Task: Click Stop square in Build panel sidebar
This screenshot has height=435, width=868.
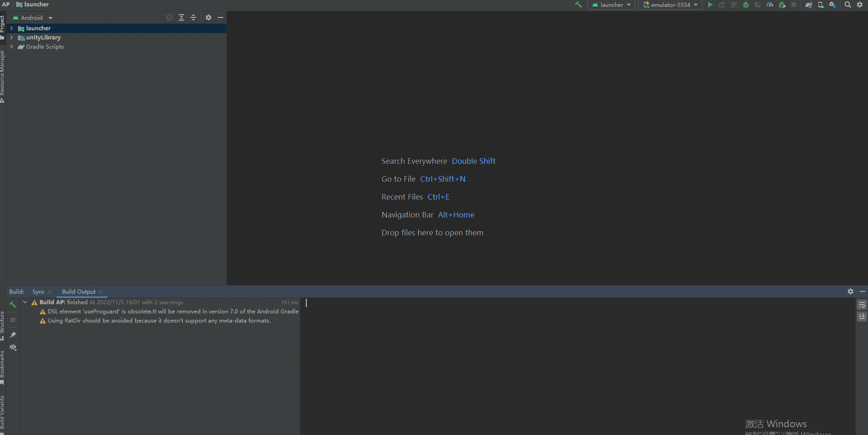Action: pyautogui.click(x=13, y=320)
